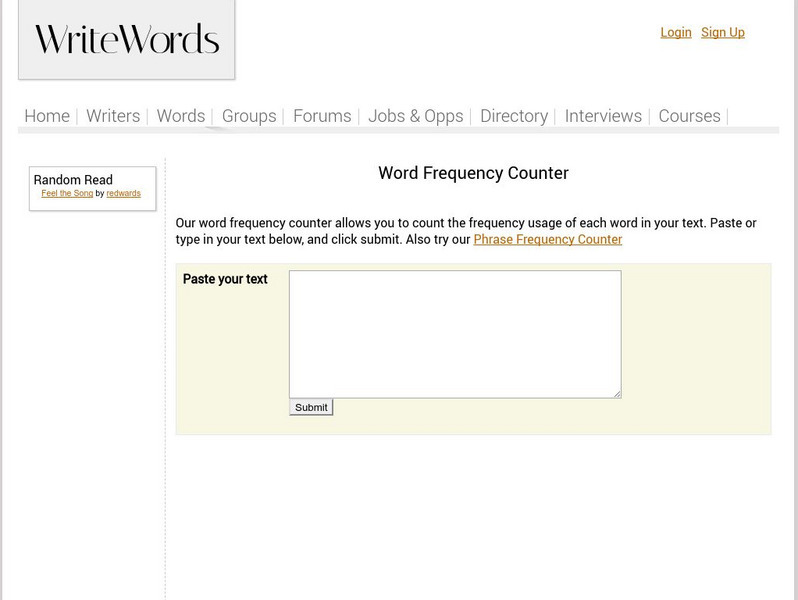Open the 'Feel the Song' link
Image resolution: width=798 pixels, height=600 pixels.
67,193
